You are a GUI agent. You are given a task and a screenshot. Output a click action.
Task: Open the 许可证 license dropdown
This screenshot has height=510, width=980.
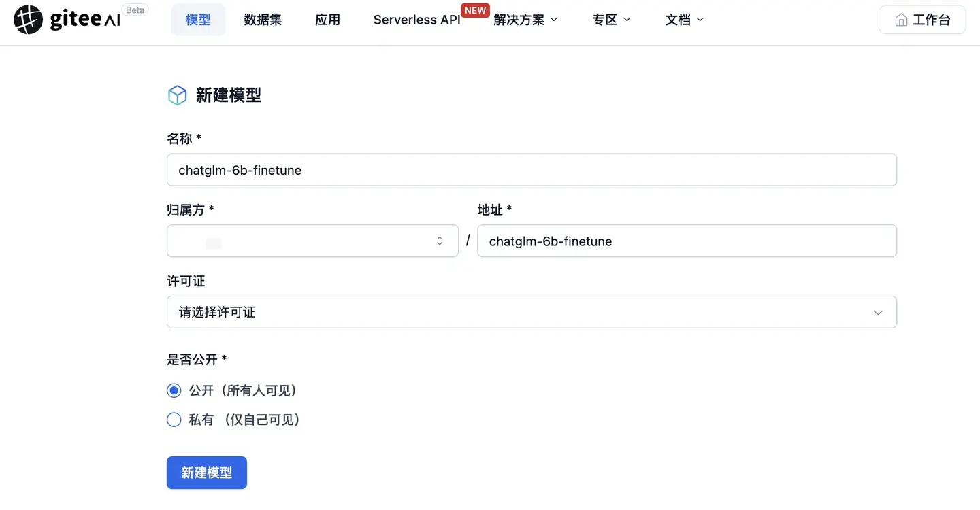[532, 312]
